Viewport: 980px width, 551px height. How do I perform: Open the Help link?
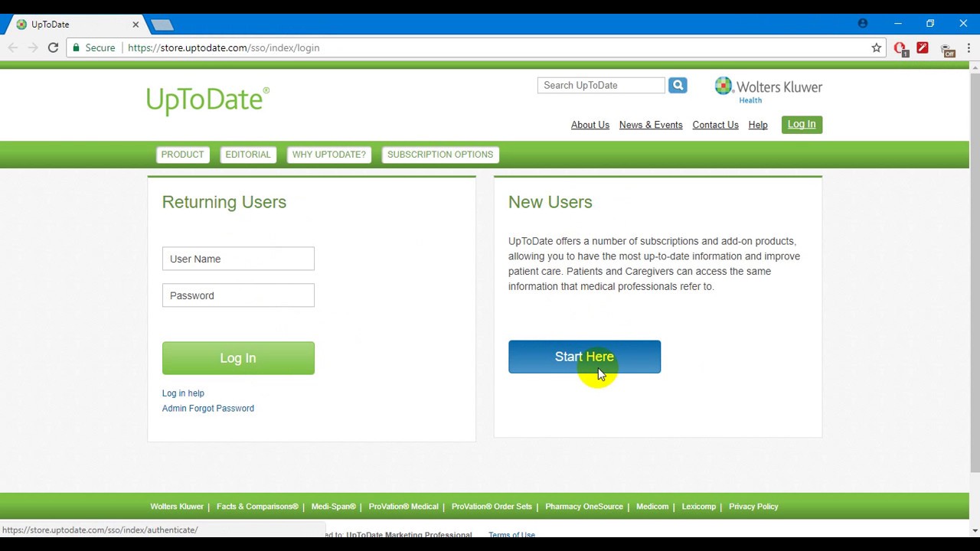(x=758, y=125)
